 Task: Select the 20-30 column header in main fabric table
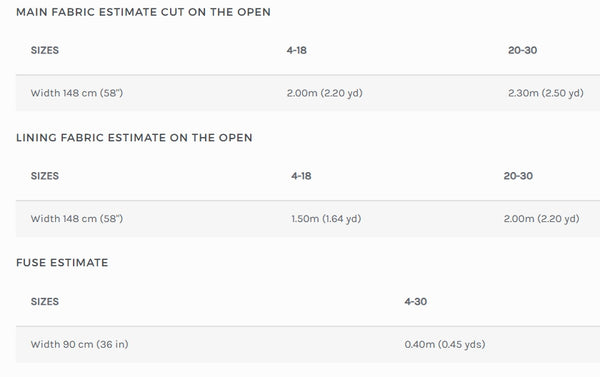click(x=522, y=50)
